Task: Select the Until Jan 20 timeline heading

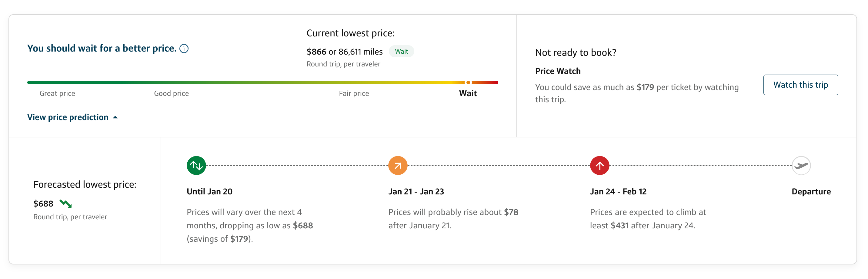Action: (x=210, y=192)
